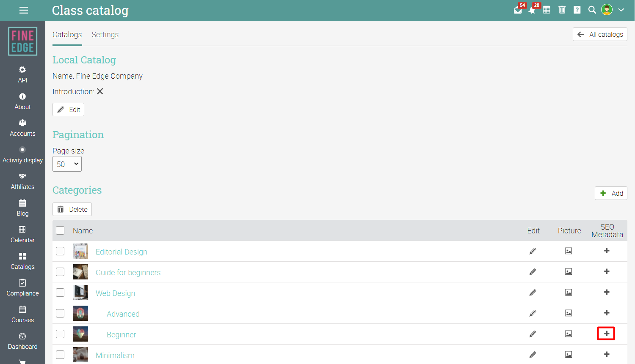Check the Editorial Design row checkbox
The image size is (635, 364).
pos(60,251)
